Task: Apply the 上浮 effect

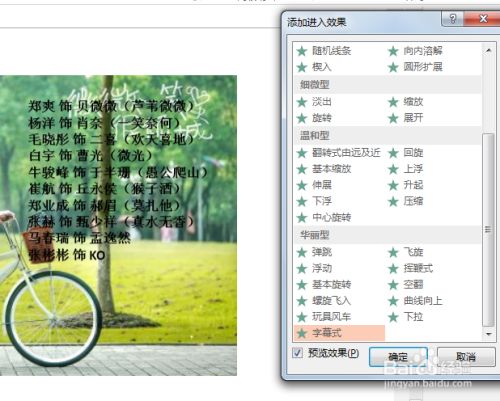Action: pos(406,169)
